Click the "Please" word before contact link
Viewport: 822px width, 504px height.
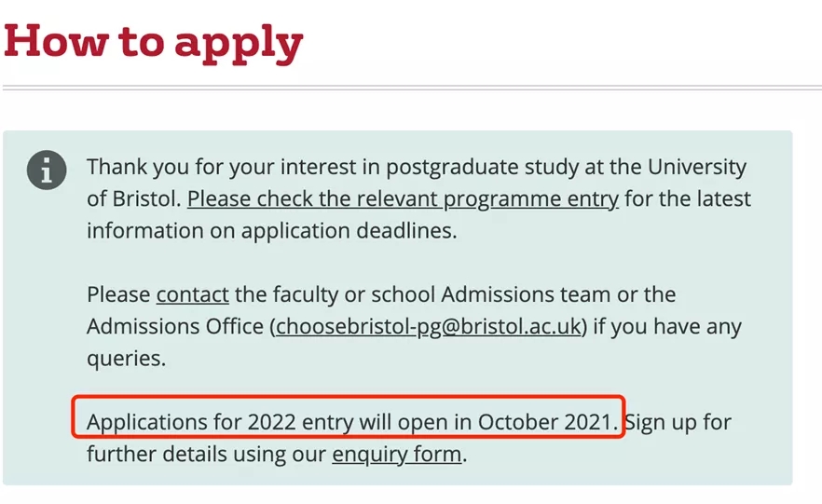click(118, 294)
